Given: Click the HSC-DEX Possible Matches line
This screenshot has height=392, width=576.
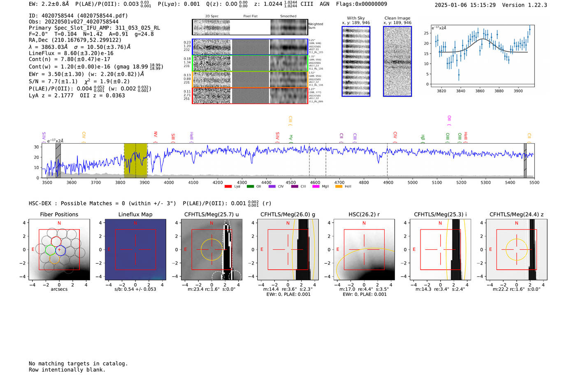Looking at the screenshot, I should (102, 203).
